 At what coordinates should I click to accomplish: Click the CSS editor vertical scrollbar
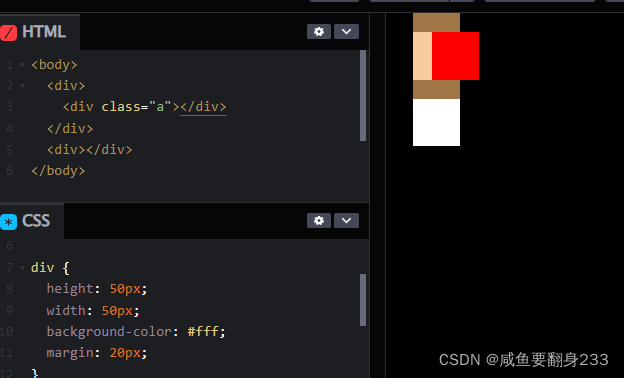(x=363, y=300)
